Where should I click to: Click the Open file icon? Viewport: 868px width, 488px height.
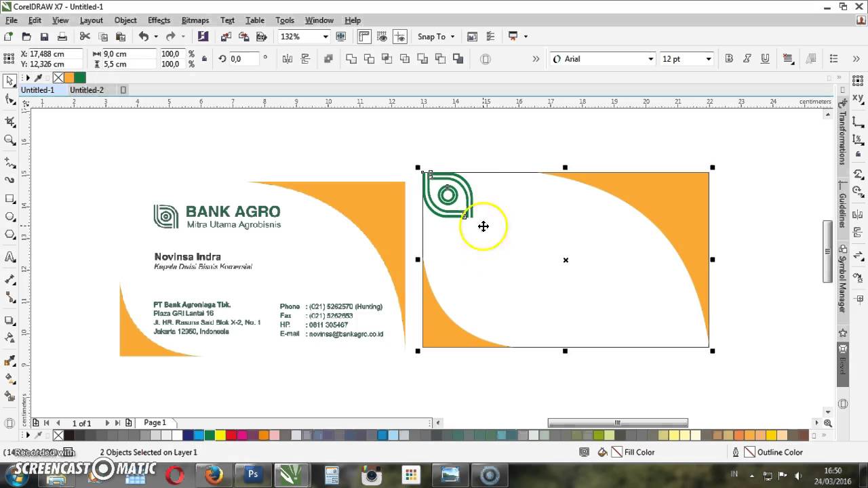tap(26, 37)
